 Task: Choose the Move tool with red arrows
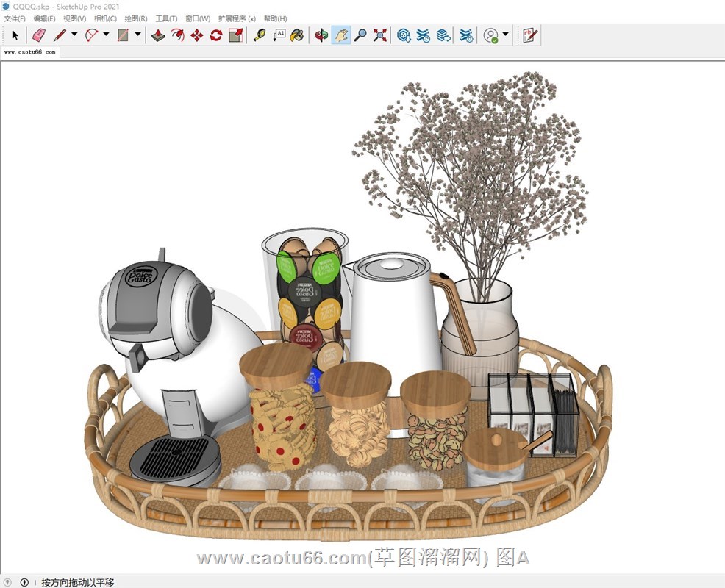tap(197, 35)
